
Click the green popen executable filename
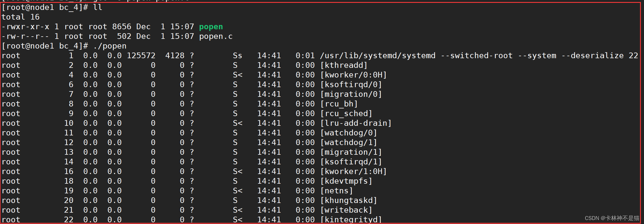point(211,27)
